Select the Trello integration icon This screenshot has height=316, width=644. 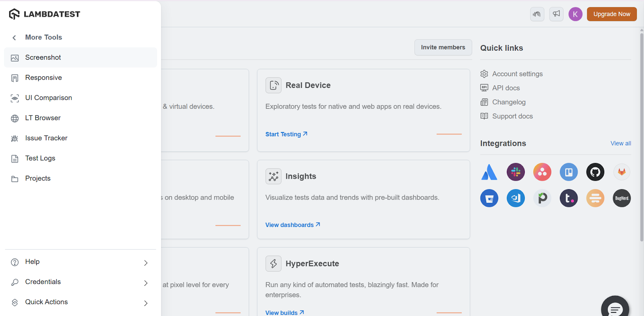click(x=568, y=172)
